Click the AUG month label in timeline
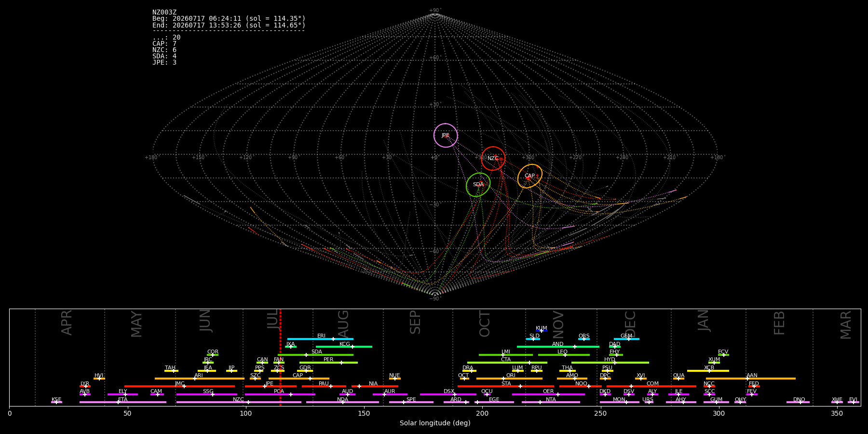 coord(343,323)
